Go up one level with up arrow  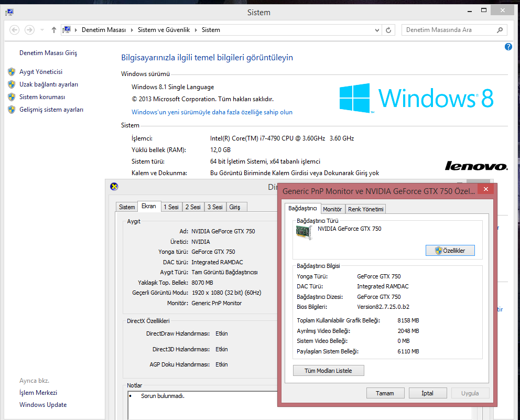(53, 30)
